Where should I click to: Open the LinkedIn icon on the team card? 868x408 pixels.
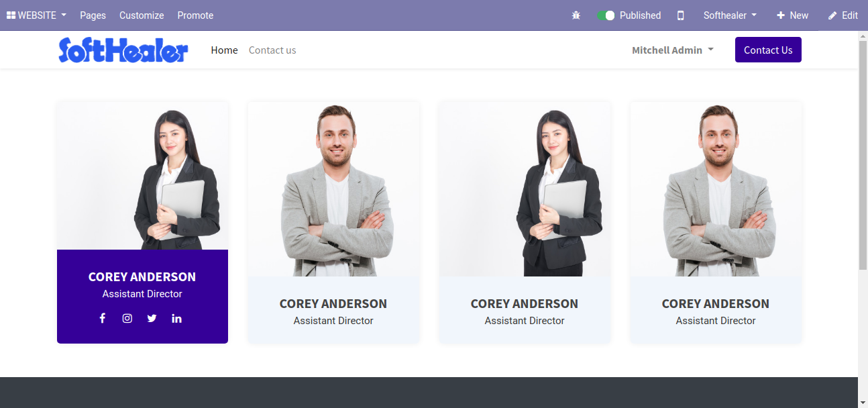pyautogui.click(x=176, y=318)
